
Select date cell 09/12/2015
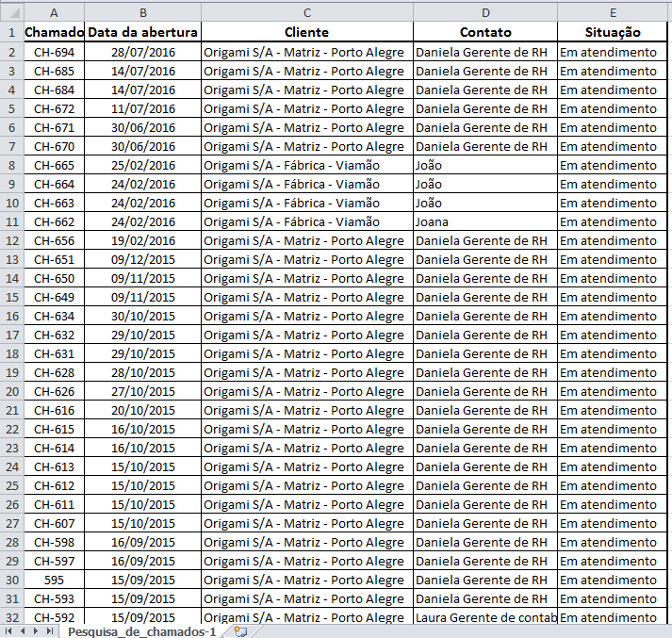142,260
